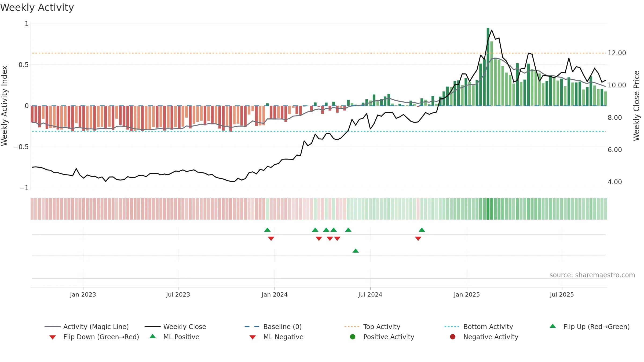The width and height of the screenshot is (644, 362).
Task: Toggle the Top Activity legend entry
Action: 372,327
